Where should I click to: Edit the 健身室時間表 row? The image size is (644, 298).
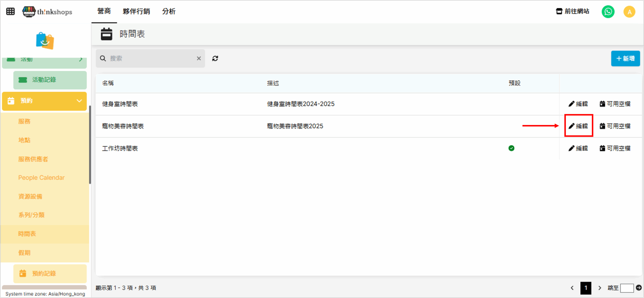pos(578,104)
